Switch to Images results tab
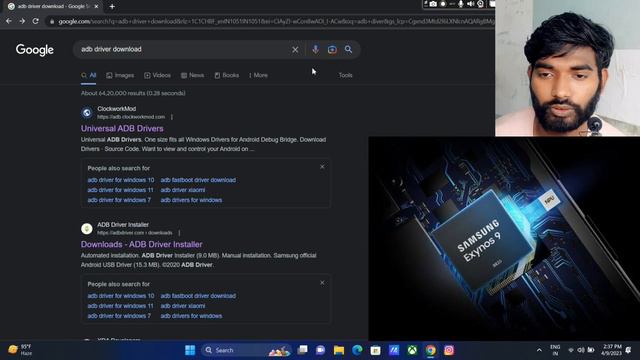The height and width of the screenshot is (360, 640). (x=120, y=75)
